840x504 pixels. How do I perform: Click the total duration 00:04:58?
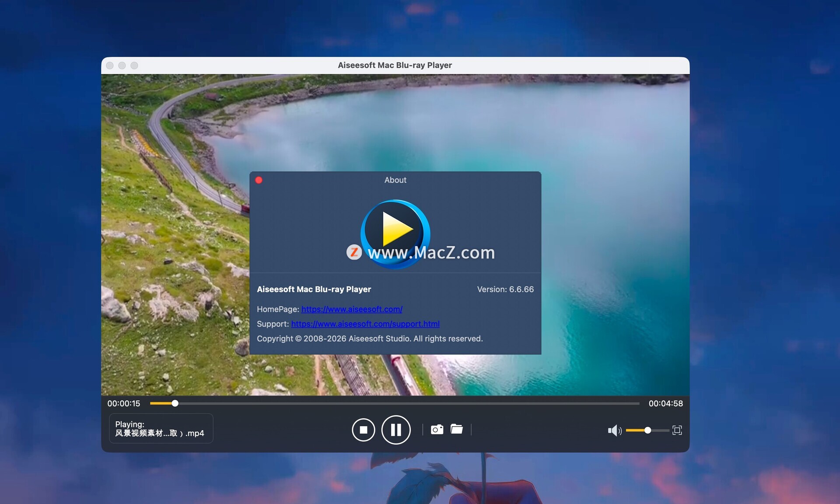tap(665, 403)
